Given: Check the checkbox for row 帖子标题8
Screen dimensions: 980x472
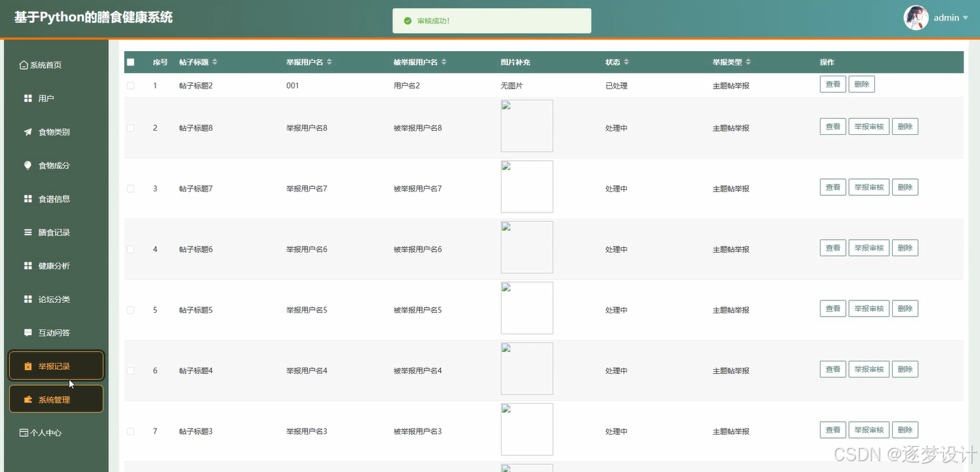Looking at the screenshot, I should (131, 128).
